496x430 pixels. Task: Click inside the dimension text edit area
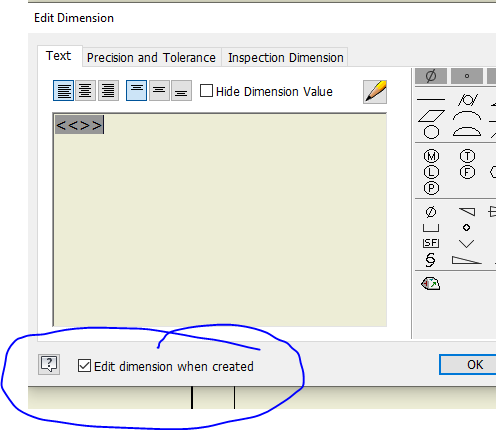coord(220,220)
